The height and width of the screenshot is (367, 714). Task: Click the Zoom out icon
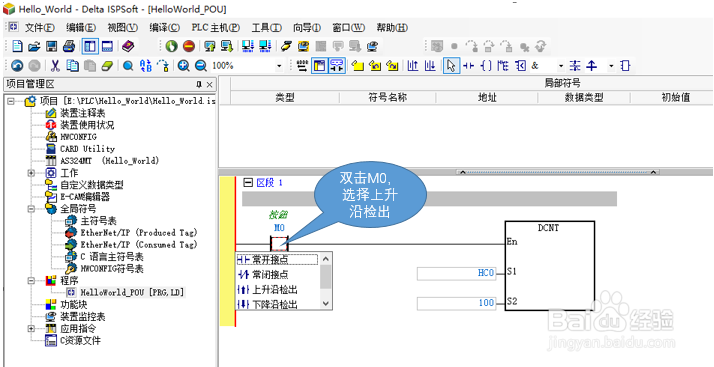[201, 66]
